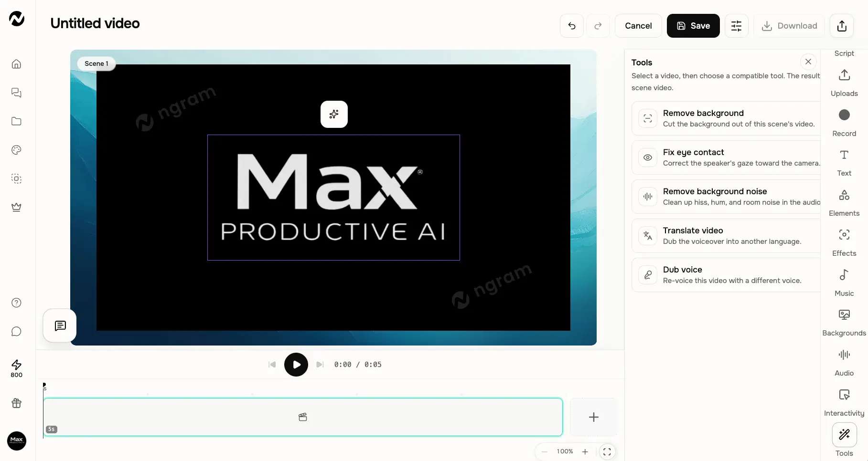
Task: Click the Scene 1 label
Action: tap(96, 63)
